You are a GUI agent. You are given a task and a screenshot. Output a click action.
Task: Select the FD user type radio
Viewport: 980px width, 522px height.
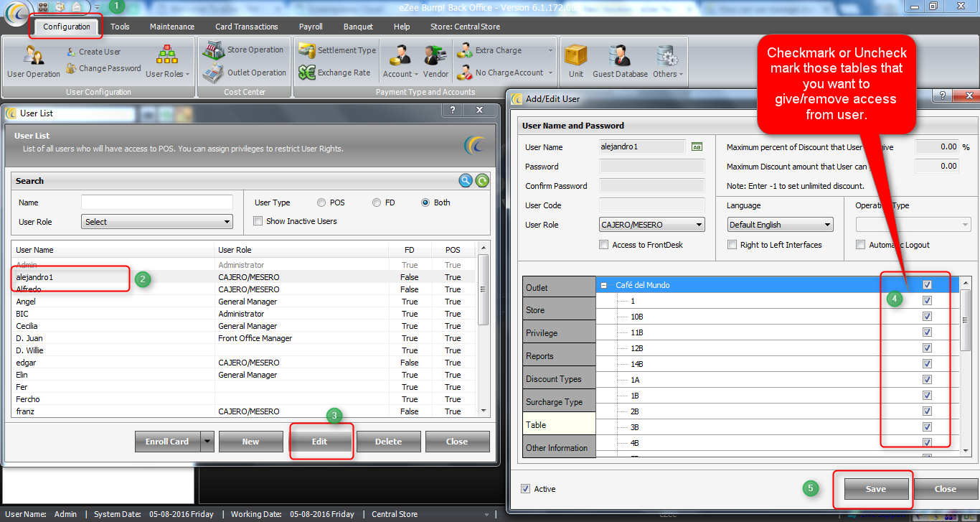(x=377, y=202)
